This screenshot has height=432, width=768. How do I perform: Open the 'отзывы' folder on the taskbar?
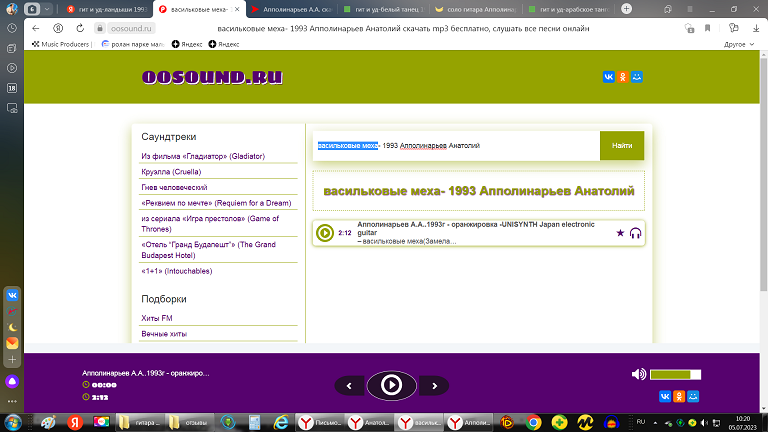point(189,422)
